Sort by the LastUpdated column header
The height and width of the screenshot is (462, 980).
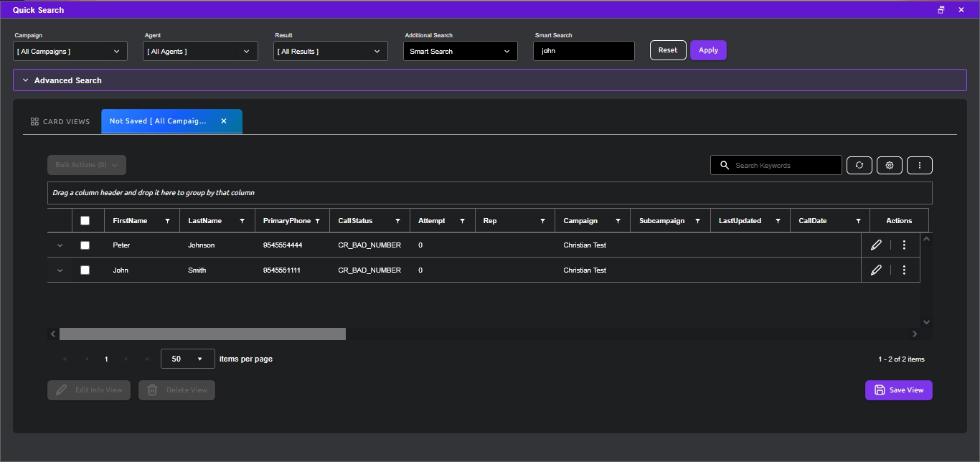(x=740, y=221)
